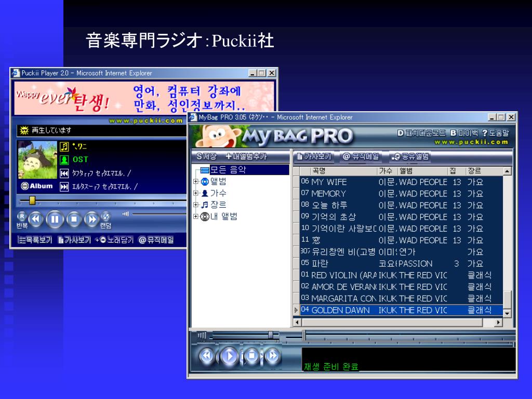Click track list scroll down arrow
532x399 pixels.
click(x=507, y=313)
